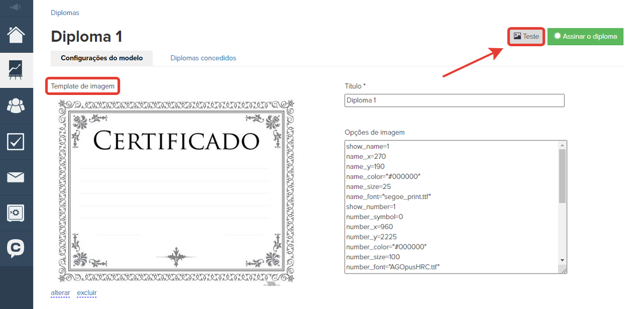Open the users group sidebar icon

coord(16,106)
